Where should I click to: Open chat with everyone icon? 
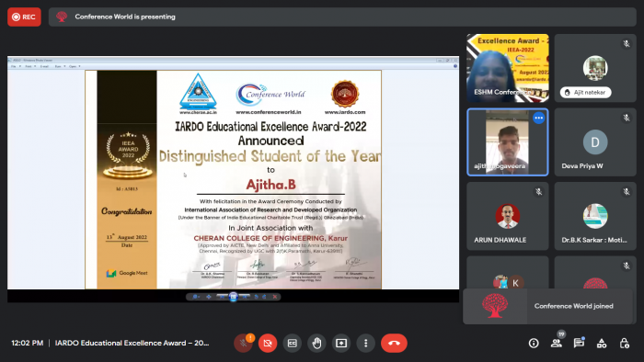[x=579, y=343]
